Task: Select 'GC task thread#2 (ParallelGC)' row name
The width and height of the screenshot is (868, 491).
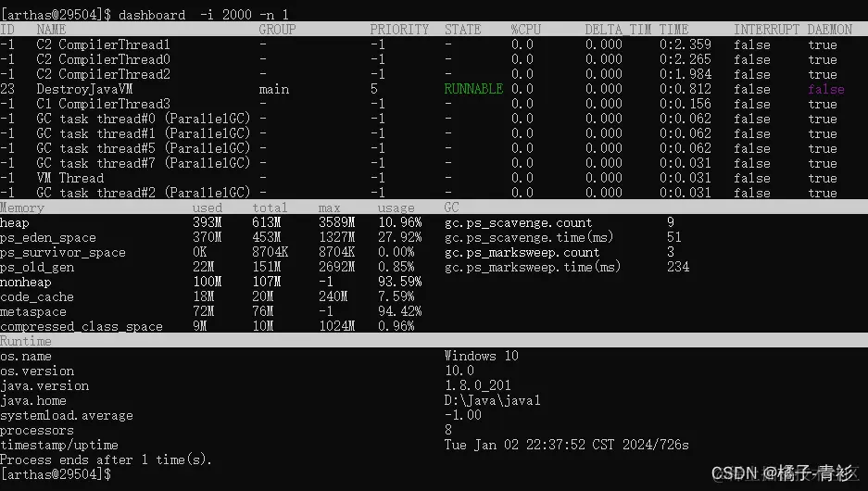Action: click(144, 193)
